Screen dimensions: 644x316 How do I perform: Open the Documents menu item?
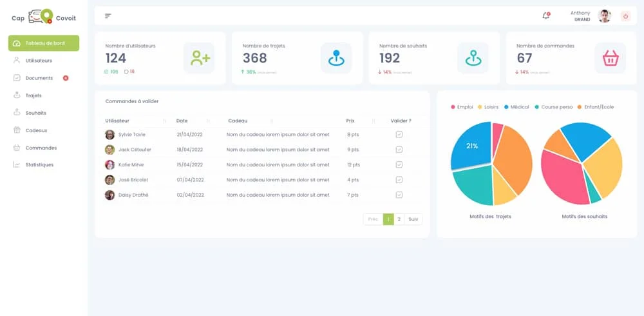39,78
